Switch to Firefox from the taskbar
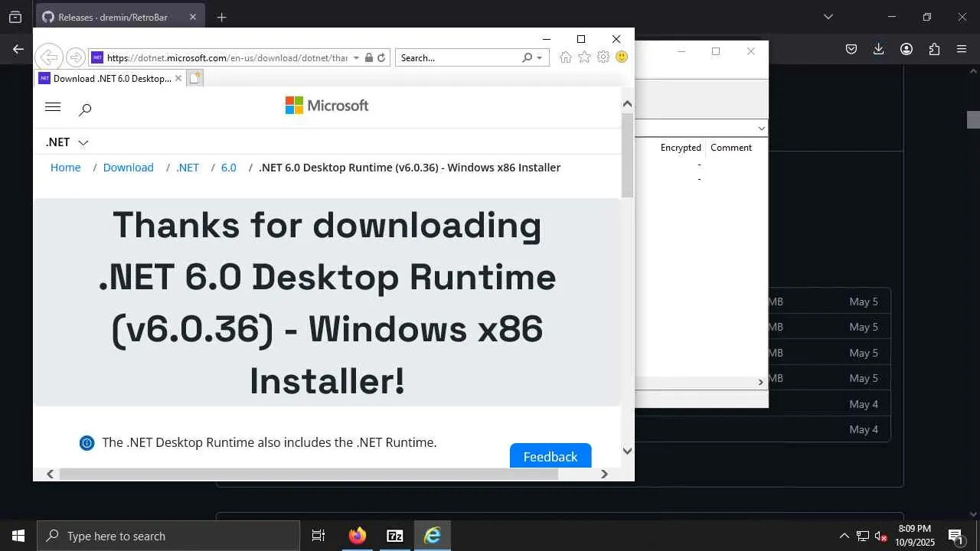Image resolution: width=980 pixels, height=551 pixels. click(x=358, y=536)
